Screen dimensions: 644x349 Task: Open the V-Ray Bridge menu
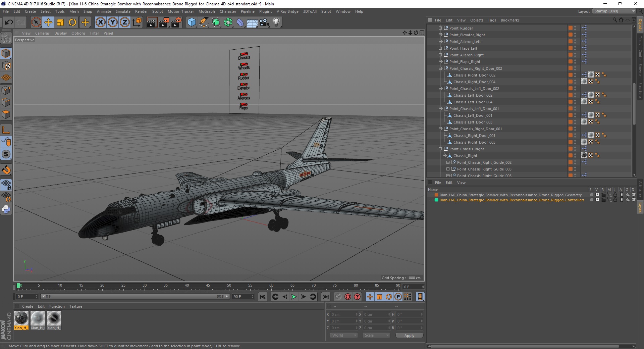tap(287, 11)
